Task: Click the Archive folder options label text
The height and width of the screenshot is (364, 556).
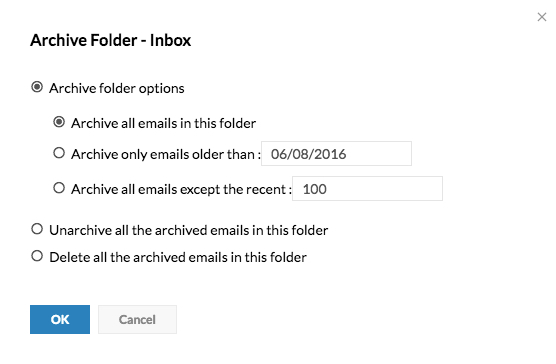Action: coord(117,88)
